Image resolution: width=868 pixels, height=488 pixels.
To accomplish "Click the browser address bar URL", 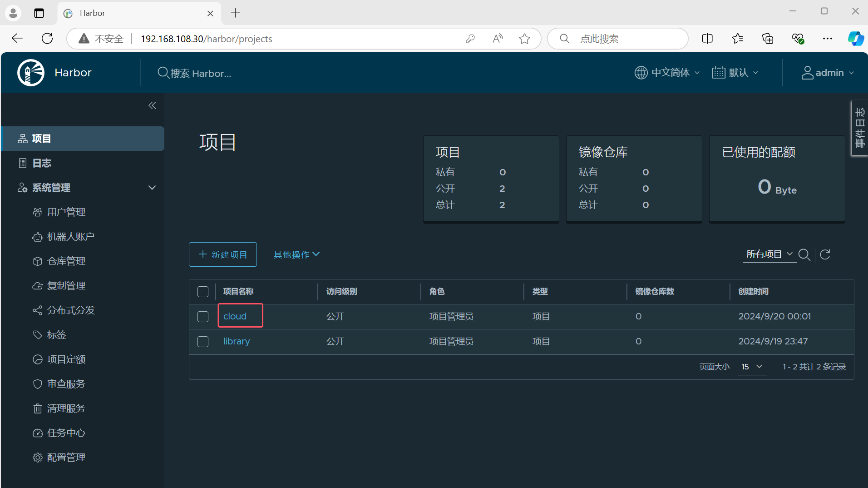I will pos(207,39).
